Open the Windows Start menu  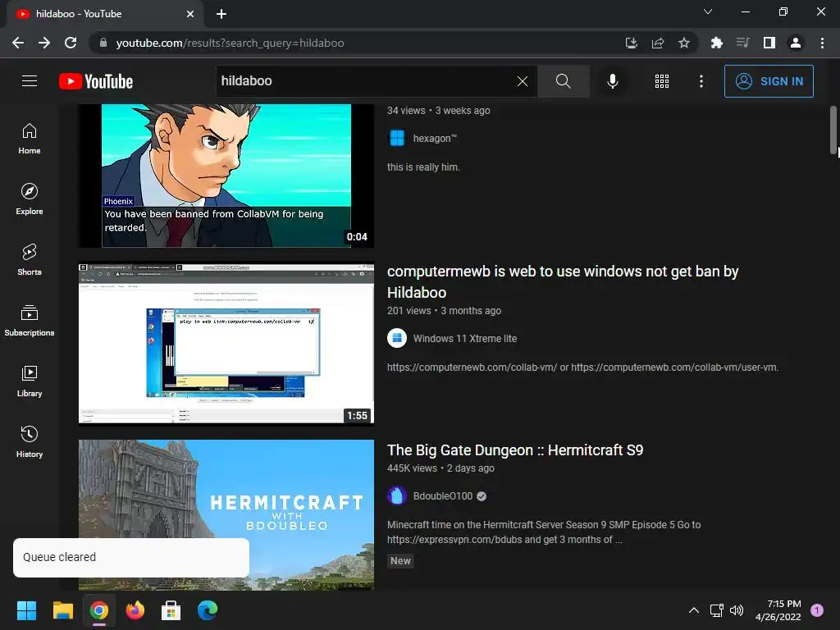point(26,610)
